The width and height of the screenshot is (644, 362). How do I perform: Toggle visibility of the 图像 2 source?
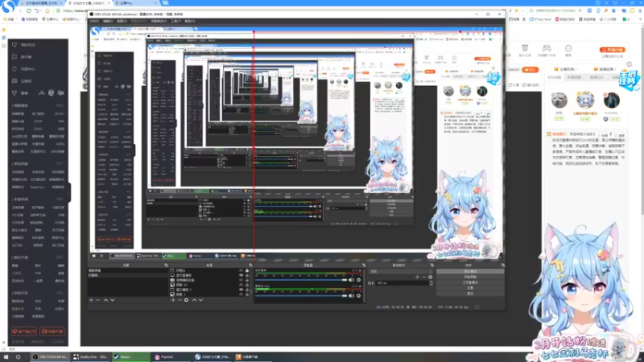tap(241, 294)
